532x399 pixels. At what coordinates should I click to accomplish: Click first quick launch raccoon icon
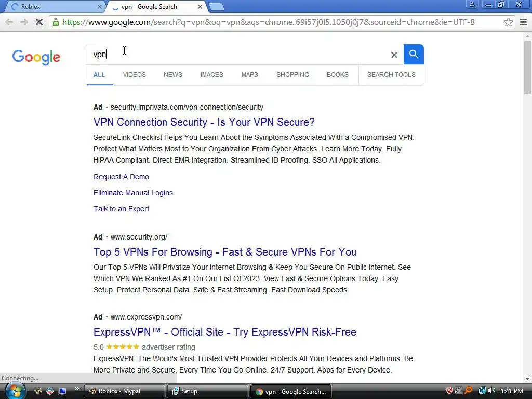coord(37,391)
